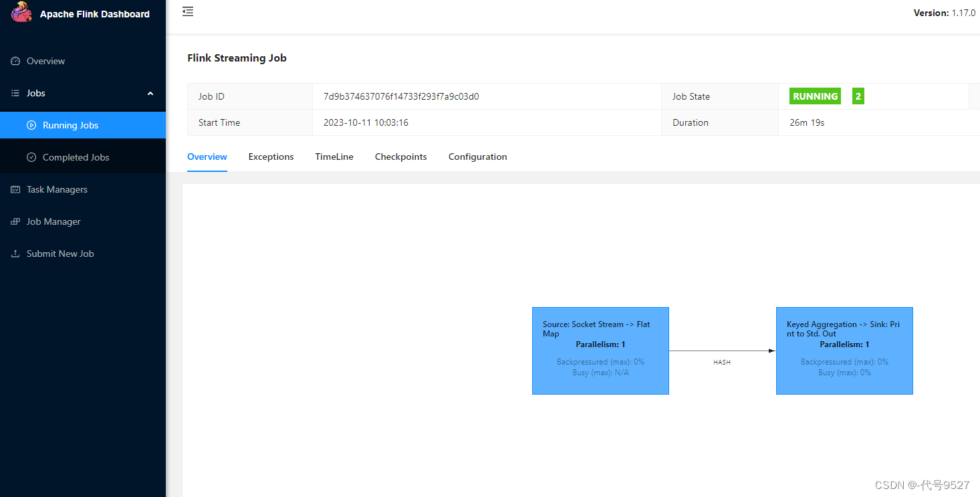Click the Overview dashboard icon in sidebar
The image size is (980, 497).
(x=15, y=61)
